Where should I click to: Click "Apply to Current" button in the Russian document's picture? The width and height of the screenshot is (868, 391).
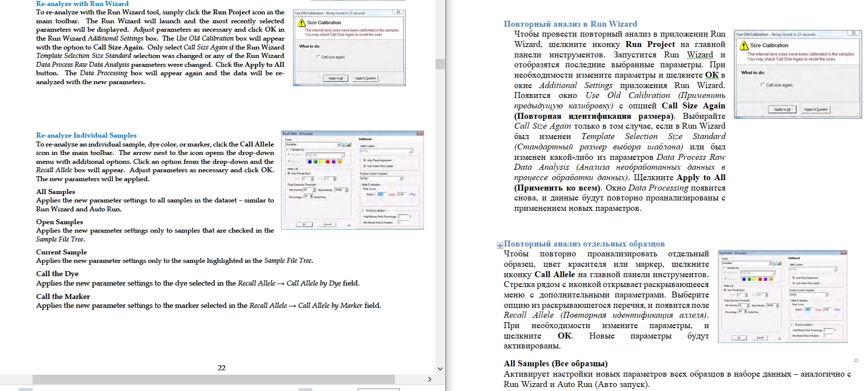point(816,109)
